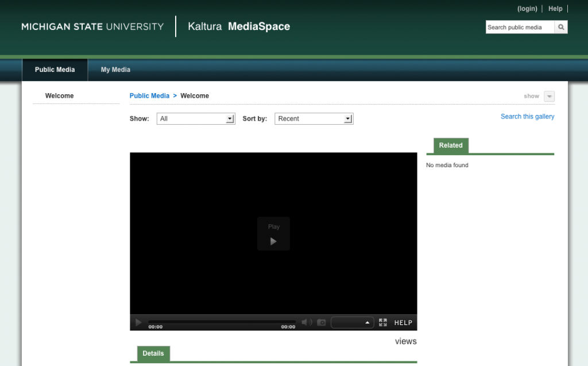The image size is (588, 366).
Task: Click the large Play button on the video
Action: tap(273, 234)
